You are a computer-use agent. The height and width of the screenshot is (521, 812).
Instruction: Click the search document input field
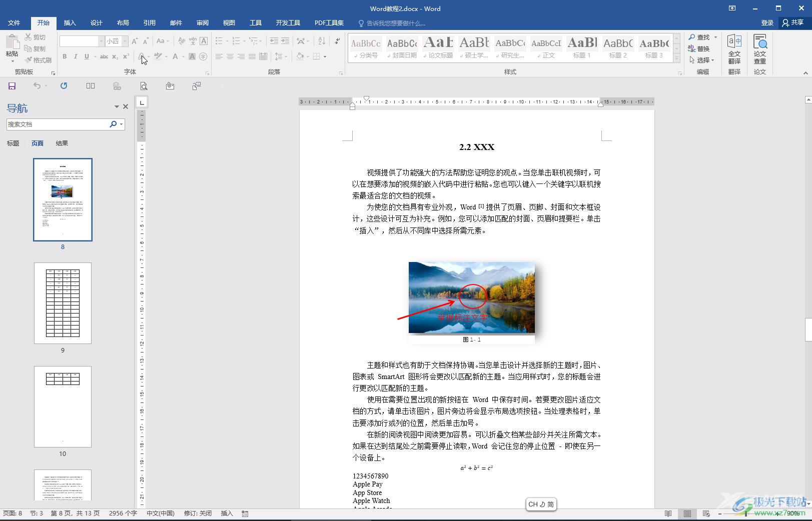point(58,124)
